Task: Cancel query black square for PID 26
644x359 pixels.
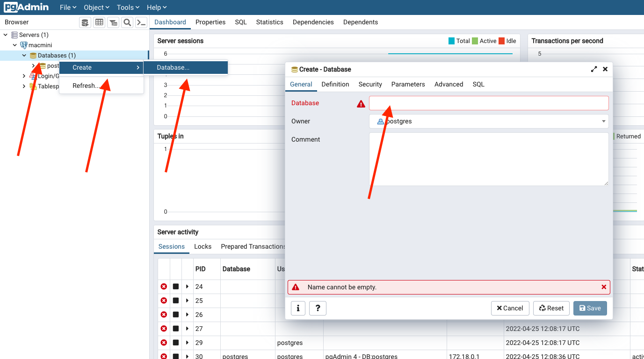Action: (x=176, y=315)
